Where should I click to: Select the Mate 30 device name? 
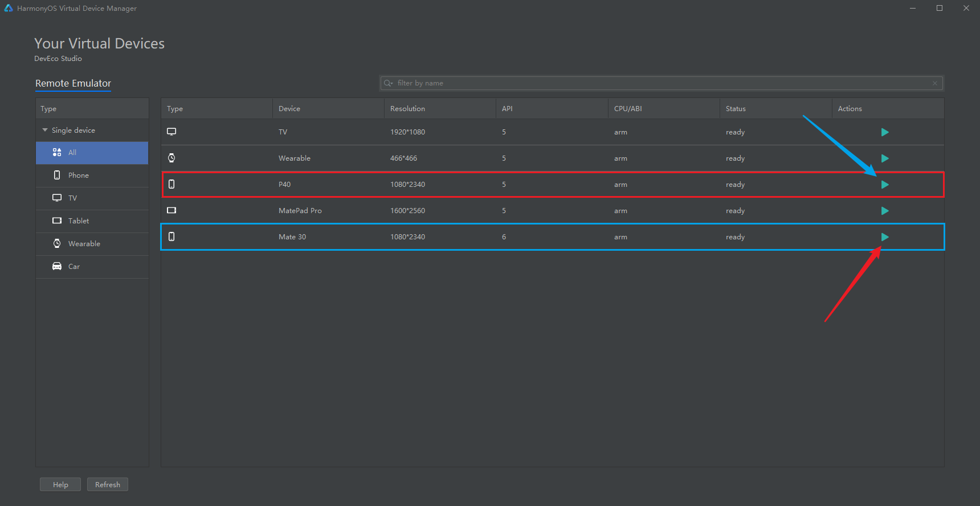pyautogui.click(x=292, y=237)
